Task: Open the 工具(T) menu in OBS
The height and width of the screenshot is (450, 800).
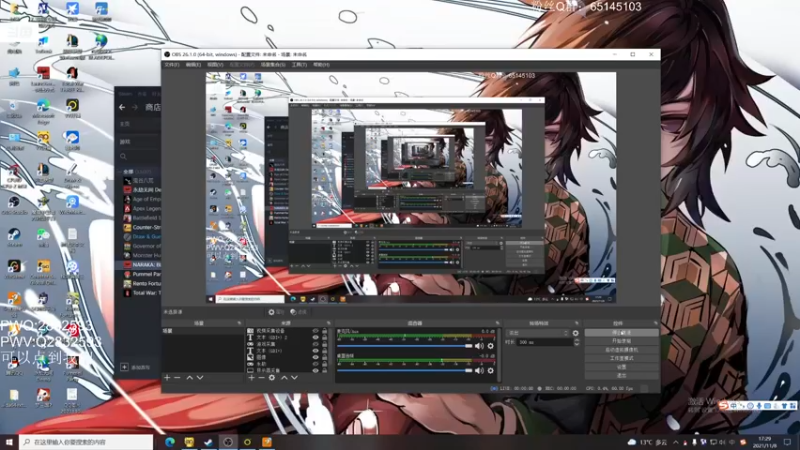Action: (x=299, y=65)
